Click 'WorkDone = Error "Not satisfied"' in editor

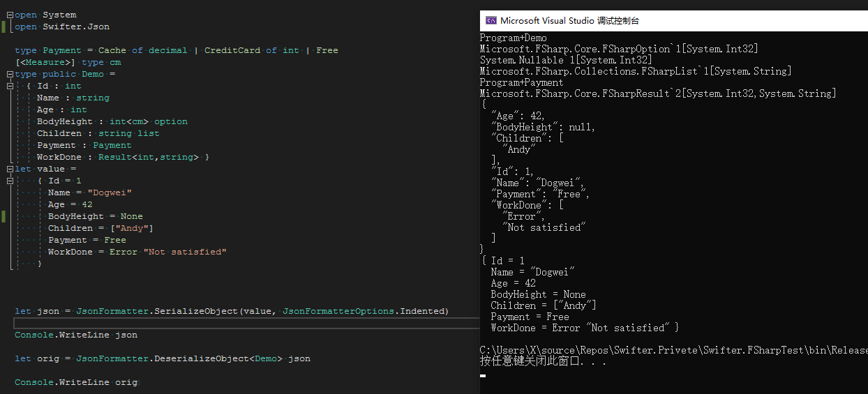click(137, 252)
